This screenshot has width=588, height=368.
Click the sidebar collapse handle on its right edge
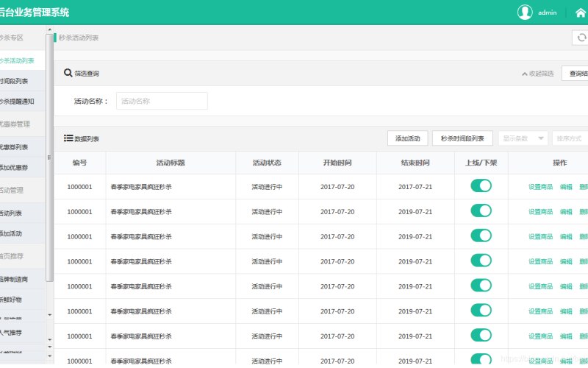pos(49,158)
